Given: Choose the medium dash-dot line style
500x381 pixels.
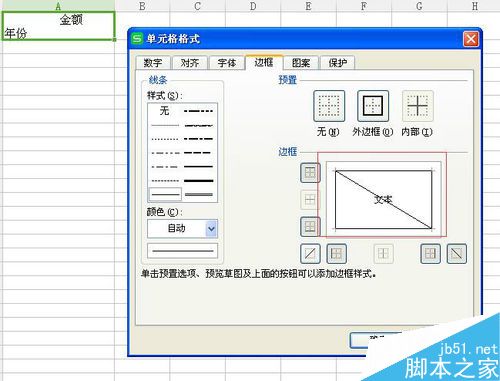Looking at the screenshot, I should click(198, 139).
